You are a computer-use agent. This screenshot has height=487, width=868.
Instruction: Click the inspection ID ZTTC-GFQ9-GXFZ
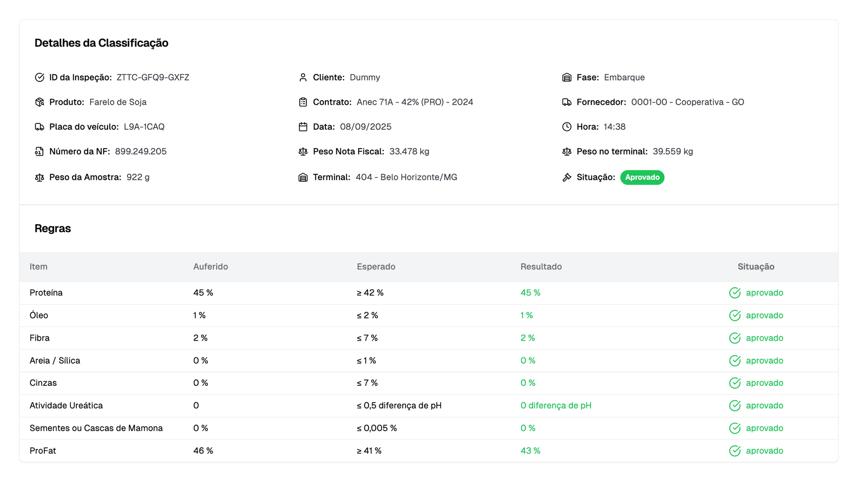[153, 77]
